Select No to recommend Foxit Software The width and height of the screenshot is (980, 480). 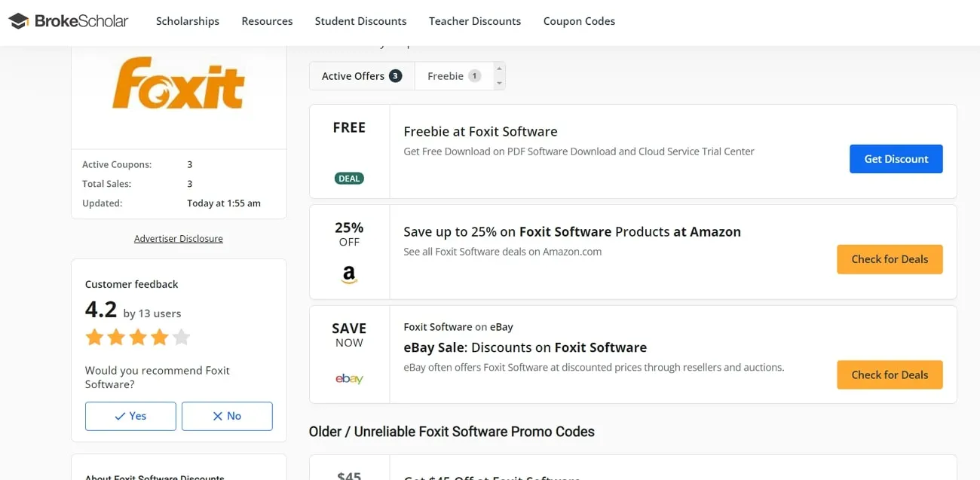(x=227, y=416)
